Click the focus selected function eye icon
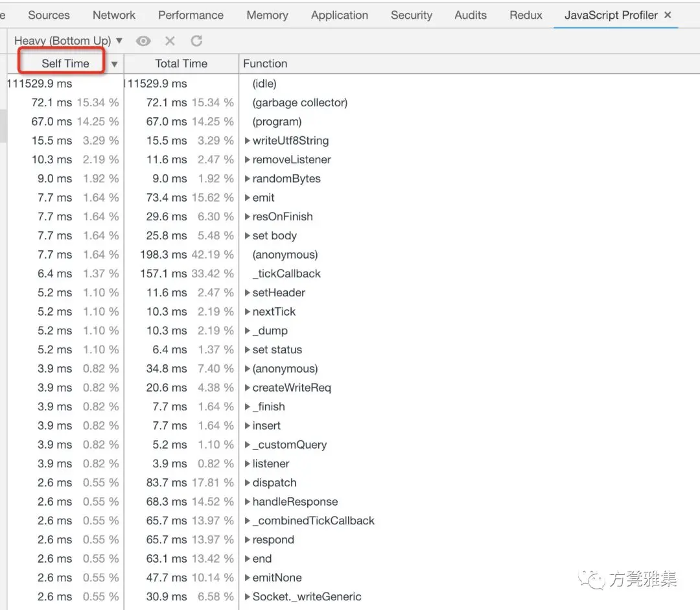This screenshot has width=700, height=610. 143,41
